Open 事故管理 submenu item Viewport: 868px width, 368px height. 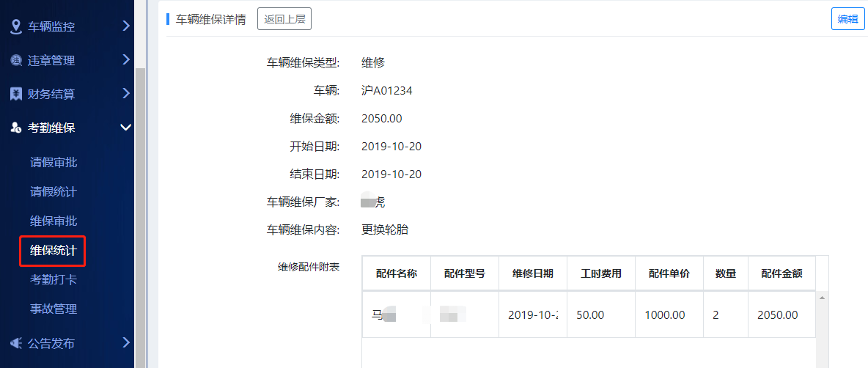54,309
